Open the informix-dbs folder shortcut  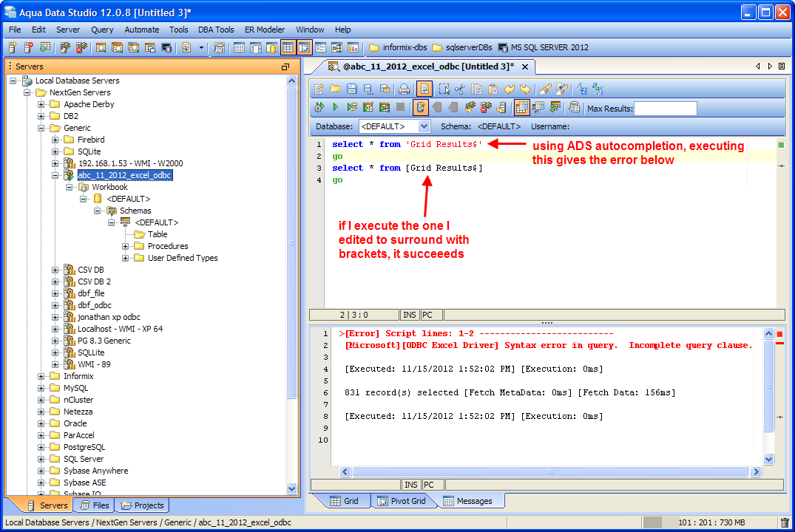[x=398, y=47]
